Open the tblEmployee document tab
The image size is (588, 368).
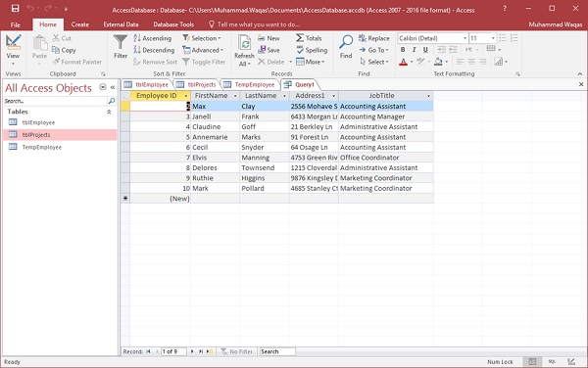147,84
